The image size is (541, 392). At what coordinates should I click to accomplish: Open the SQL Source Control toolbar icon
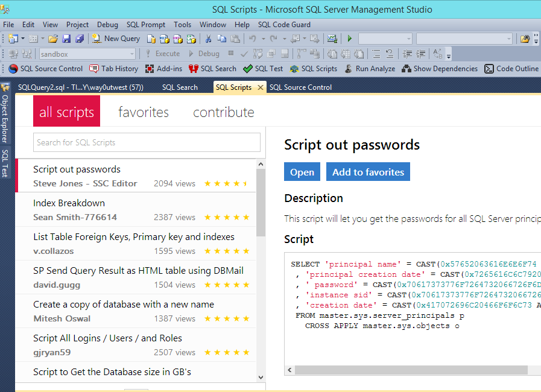[46, 69]
